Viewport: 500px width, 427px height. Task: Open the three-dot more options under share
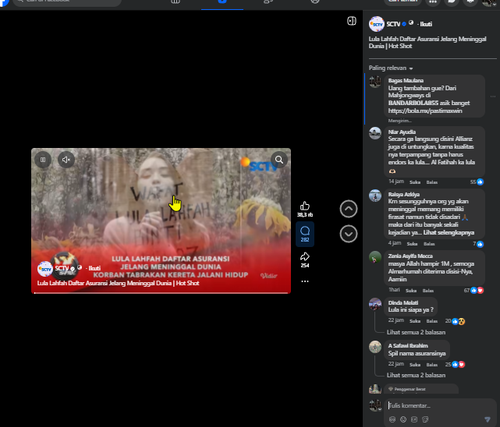305,281
